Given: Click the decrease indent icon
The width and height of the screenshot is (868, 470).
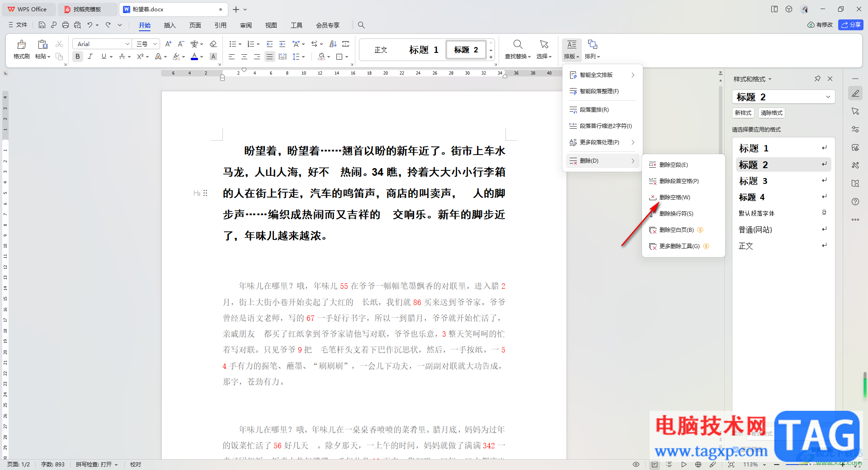Looking at the screenshot, I should pos(270,44).
